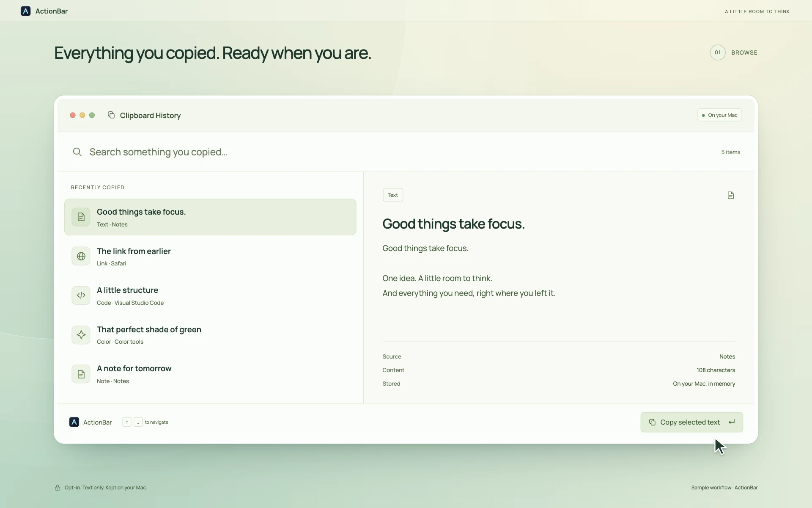Click the large Good things take focus heading
Viewport: 812px width, 508px height.
pos(453,224)
